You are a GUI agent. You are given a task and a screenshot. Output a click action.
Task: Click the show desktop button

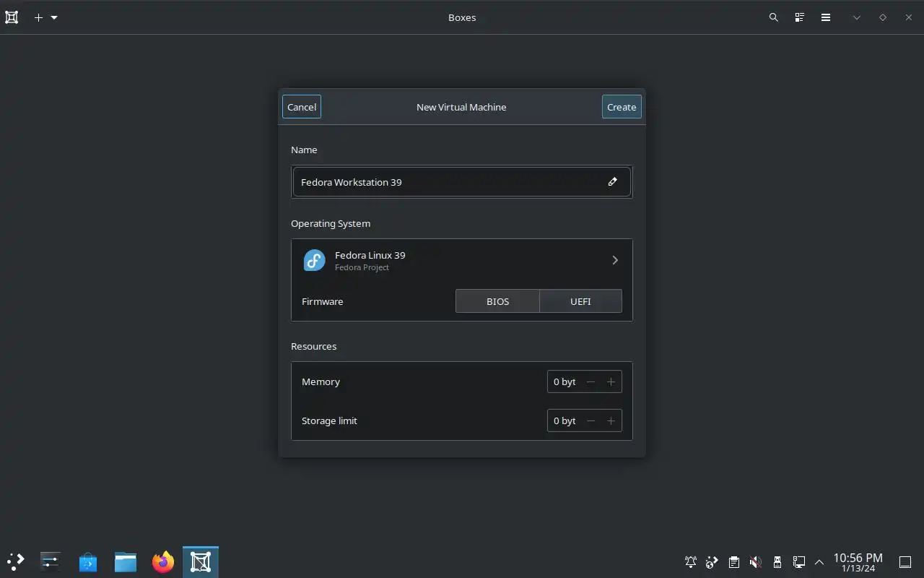click(x=905, y=561)
